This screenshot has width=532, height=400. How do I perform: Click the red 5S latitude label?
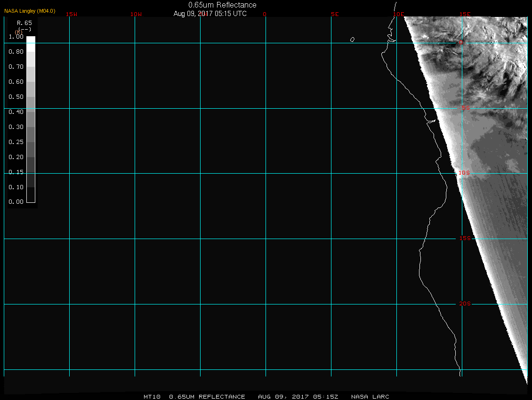click(x=465, y=108)
